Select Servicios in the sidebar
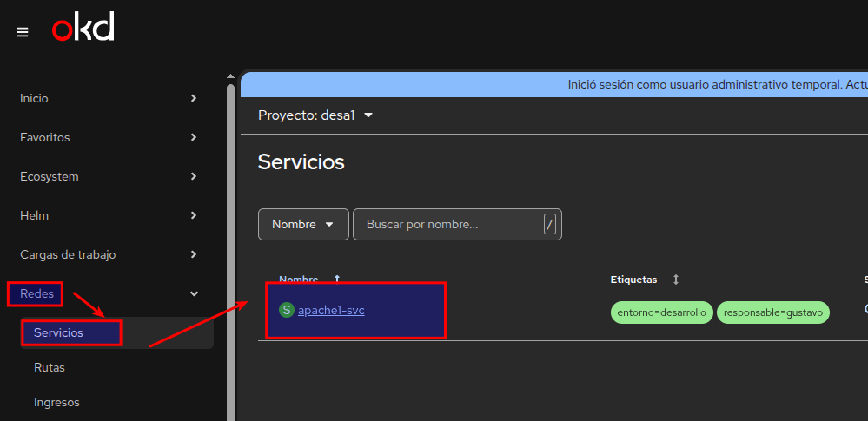This screenshot has height=421, width=868. (59, 332)
